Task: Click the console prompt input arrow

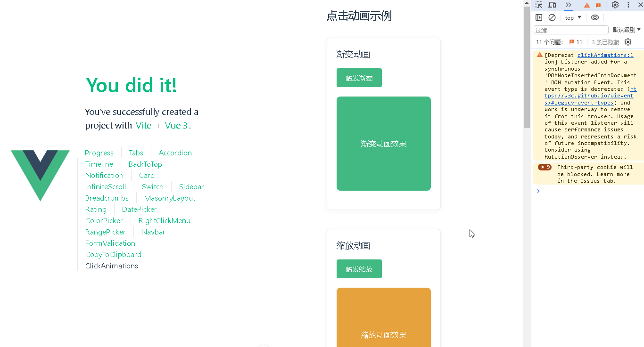Action: click(538, 191)
